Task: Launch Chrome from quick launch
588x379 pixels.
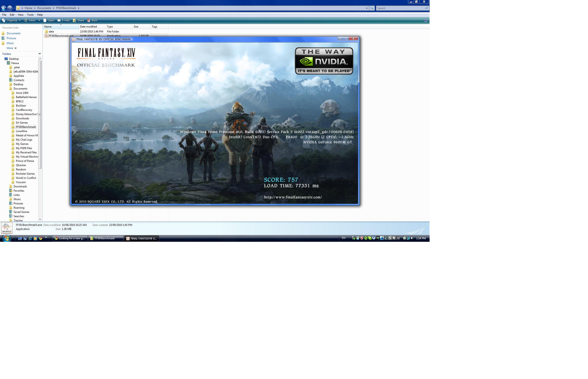Action: (x=40, y=238)
